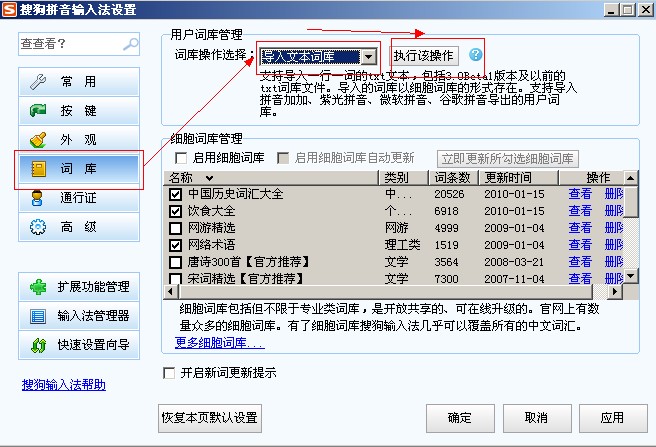The image size is (656, 447).
Task: Delete the 网络术语 dictionary
Action: click(x=614, y=245)
